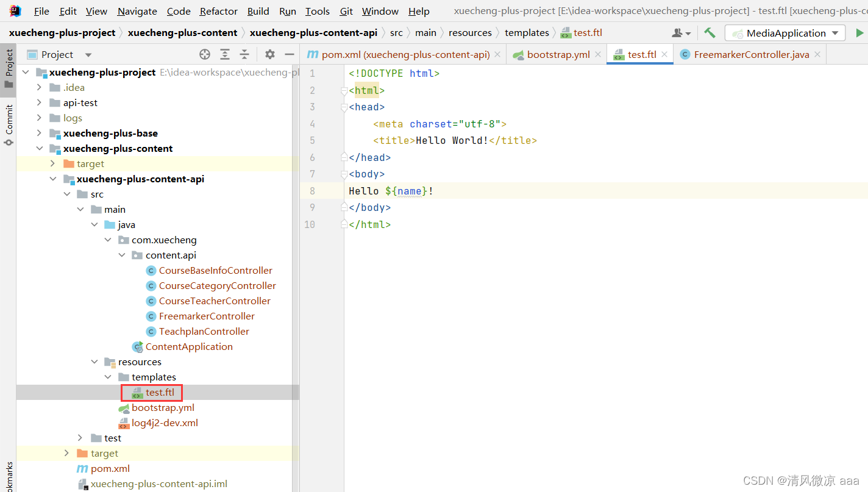This screenshot has width=868, height=492.
Task: Close the test.ftl editor tab
Action: tap(664, 54)
